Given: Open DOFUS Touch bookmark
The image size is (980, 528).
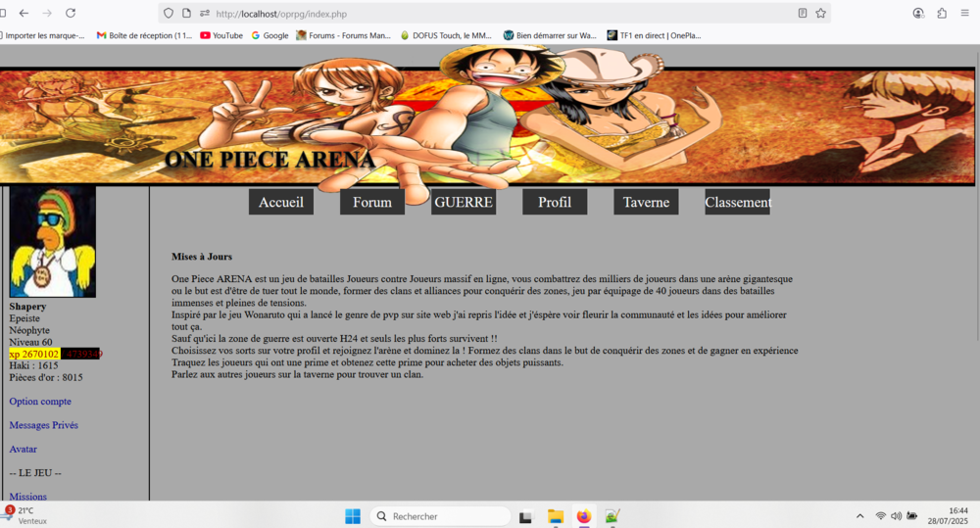Looking at the screenshot, I should tap(446, 35).
